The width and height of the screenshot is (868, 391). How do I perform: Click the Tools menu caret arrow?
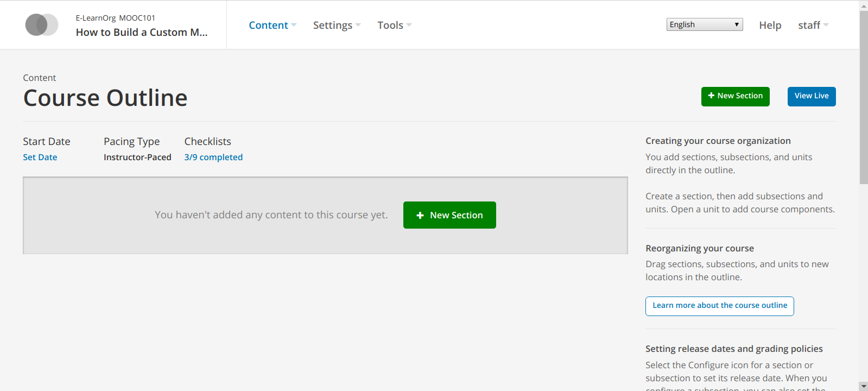point(409,25)
